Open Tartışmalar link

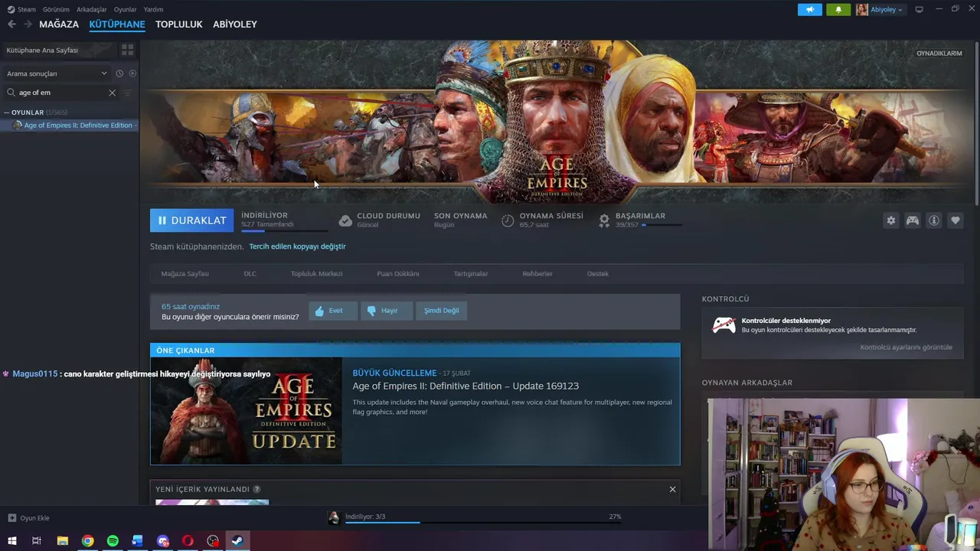click(x=470, y=273)
